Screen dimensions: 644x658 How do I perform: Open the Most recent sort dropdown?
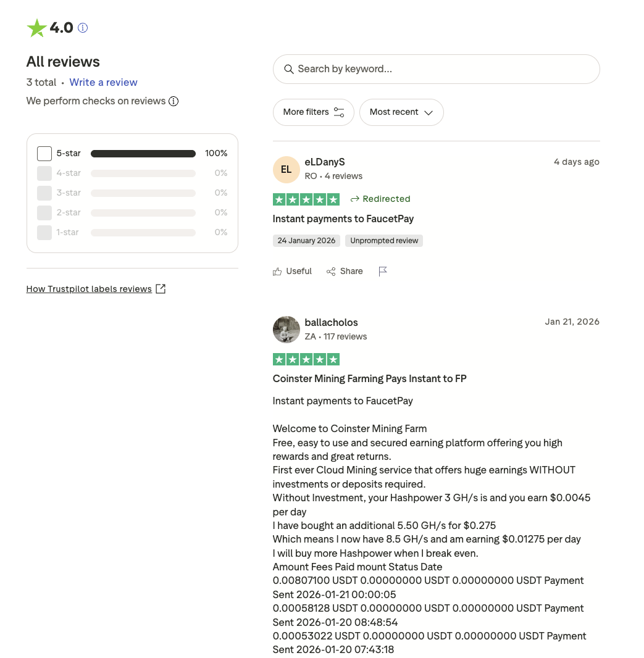coord(401,112)
